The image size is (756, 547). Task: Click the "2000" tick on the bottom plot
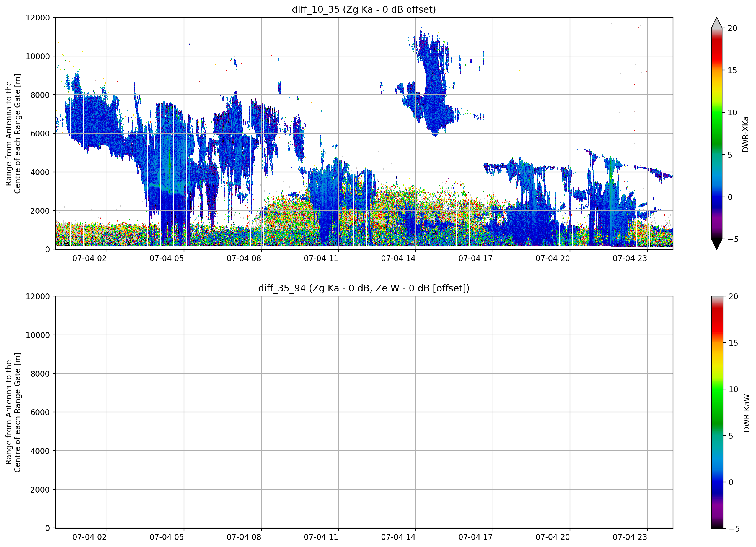pyautogui.click(x=40, y=490)
